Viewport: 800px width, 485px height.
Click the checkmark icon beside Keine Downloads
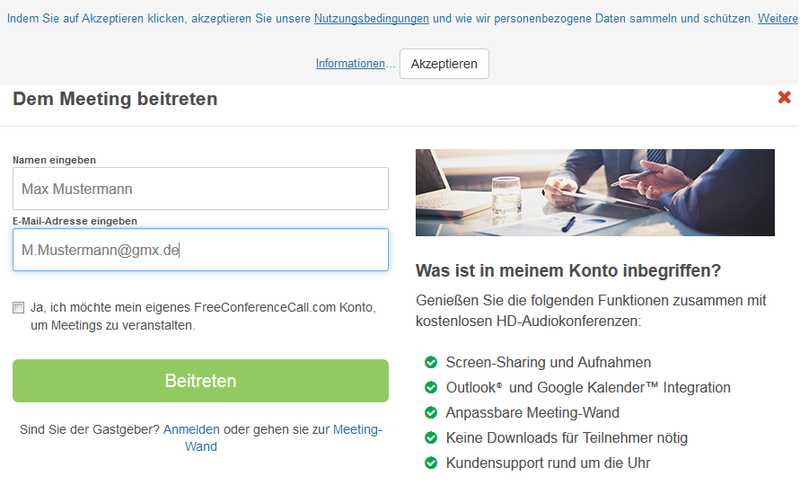point(431,438)
